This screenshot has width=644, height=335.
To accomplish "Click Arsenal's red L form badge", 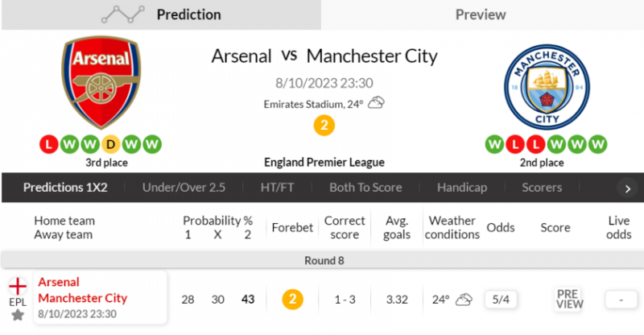I will [x=47, y=145].
